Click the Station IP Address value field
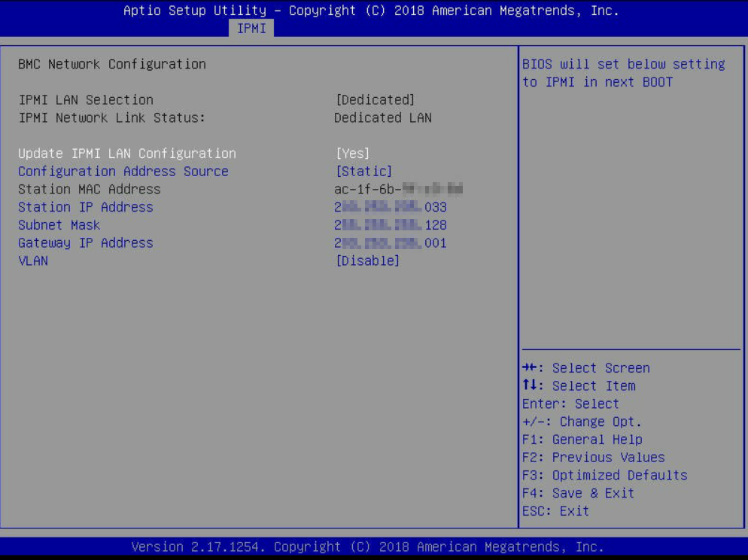 point(391,207)
